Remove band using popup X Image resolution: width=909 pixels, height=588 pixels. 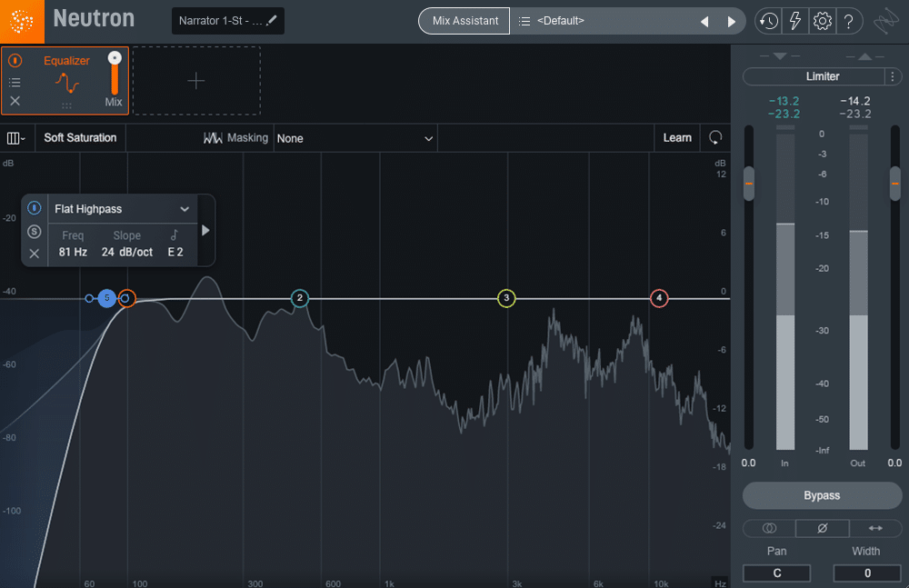[35, 254]
